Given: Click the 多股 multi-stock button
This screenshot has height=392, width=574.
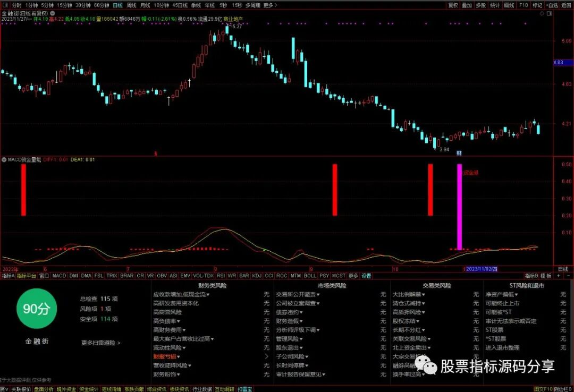Looking at the screenshot, I should [480, 5].
